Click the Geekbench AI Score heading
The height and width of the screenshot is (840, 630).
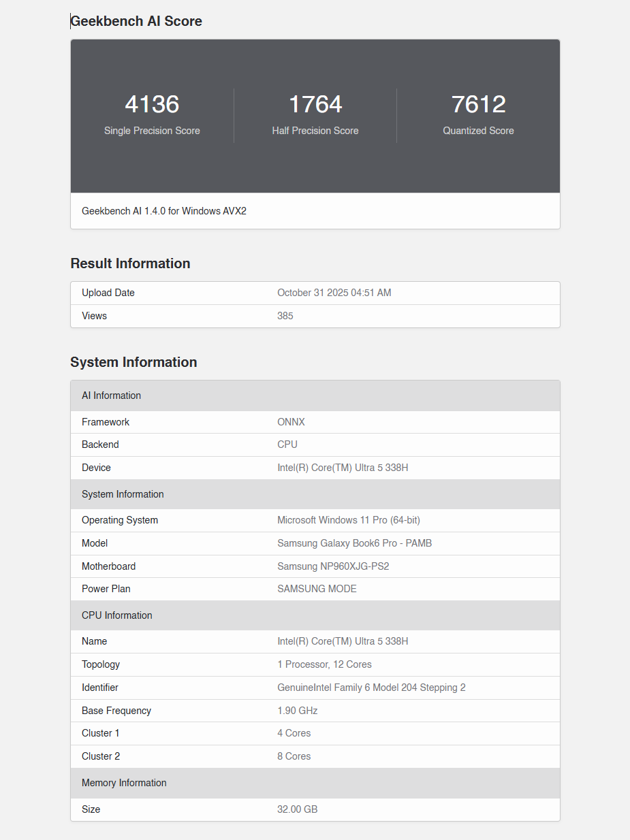tap(136, 21)
